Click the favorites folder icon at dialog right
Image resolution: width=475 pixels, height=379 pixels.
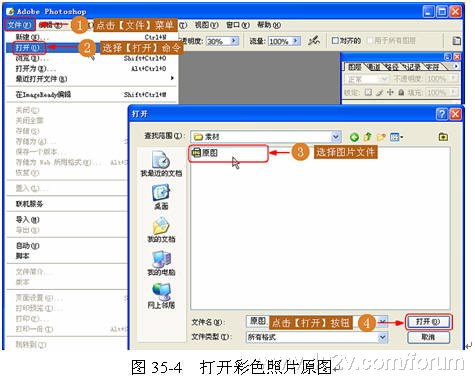point(443,137)
